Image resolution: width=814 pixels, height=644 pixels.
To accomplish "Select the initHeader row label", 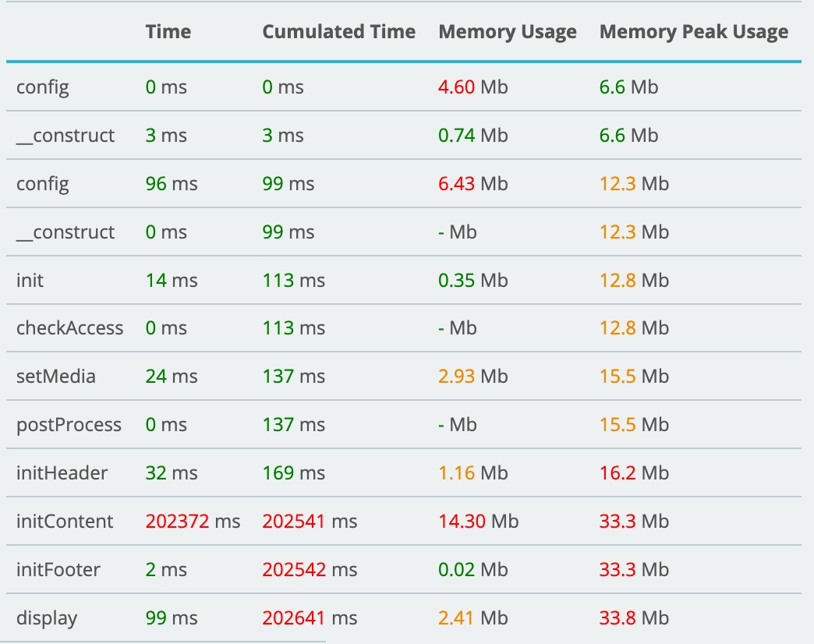I will tap(62, 473).
